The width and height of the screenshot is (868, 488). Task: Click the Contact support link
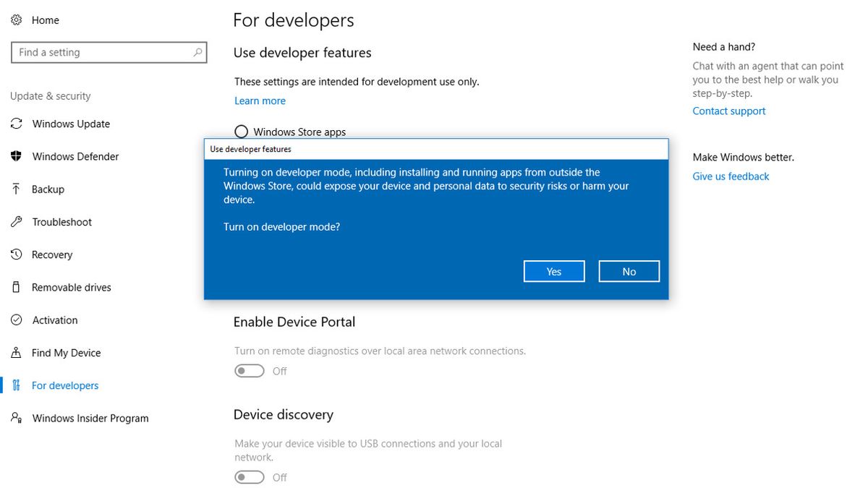pos(728,111)
